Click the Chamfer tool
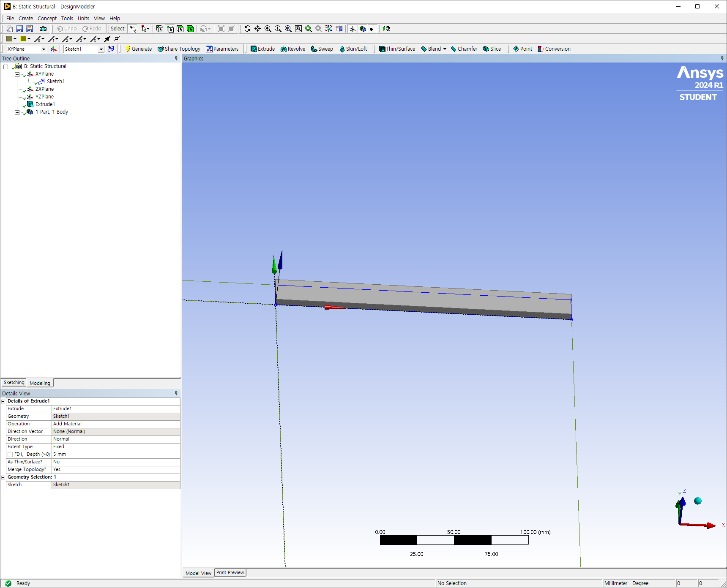Image resolution: width=727 pixels, height=588 pixels. point(464,49)
